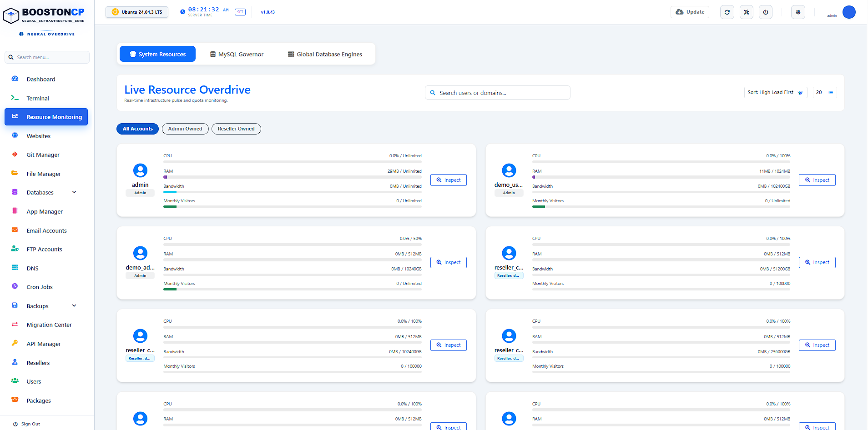Switch to Global Database Engines tab
The width and height of the screenshot is (868, 430).
pyautogui.click(x=325, y=54)
